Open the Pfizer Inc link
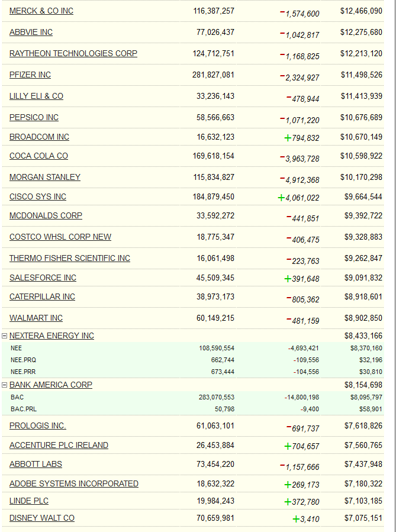 coord(30,75)
